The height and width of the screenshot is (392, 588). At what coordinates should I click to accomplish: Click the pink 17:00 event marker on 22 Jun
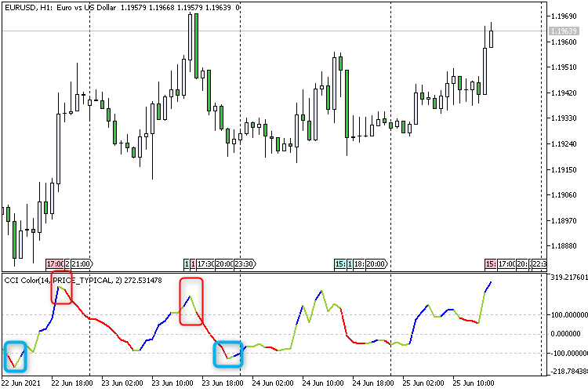55,264
